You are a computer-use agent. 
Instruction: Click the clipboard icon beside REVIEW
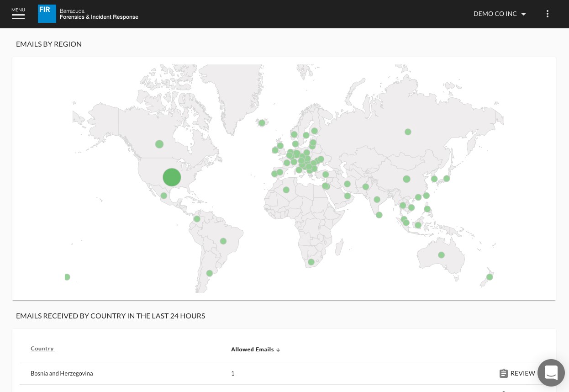[503, 373]
